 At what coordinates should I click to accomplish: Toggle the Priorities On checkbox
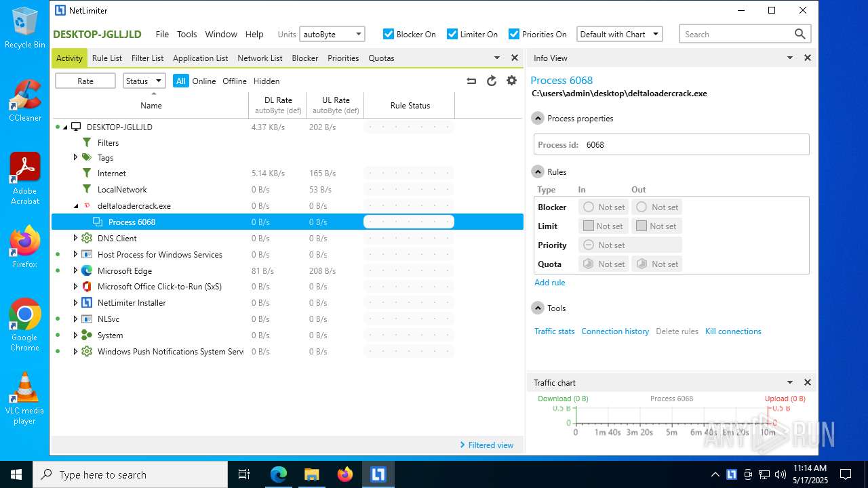point(514,34)
